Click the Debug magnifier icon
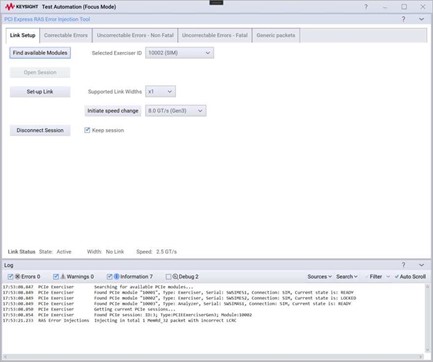This screenshot has height=362, width=433. tap(175, 277)
